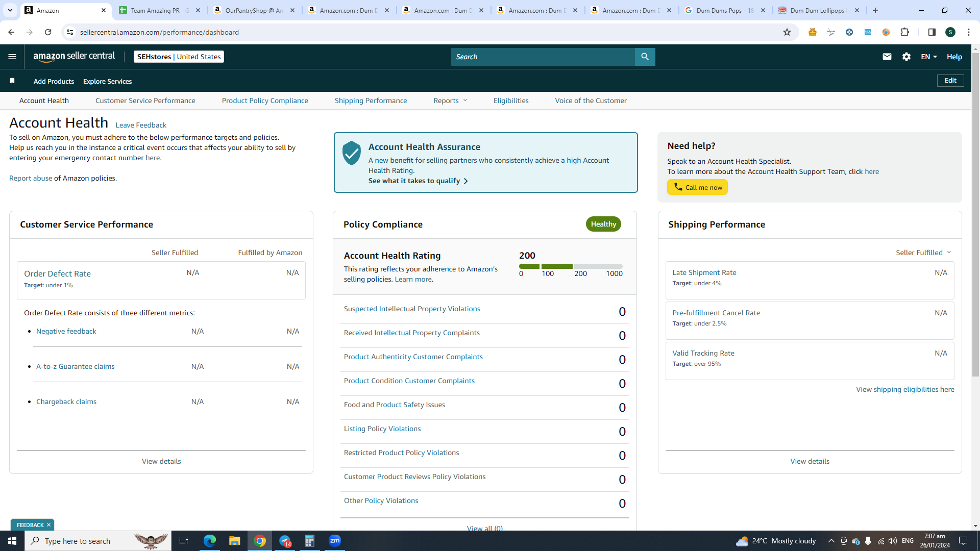Open a new browser tab
Screen dimensions: 980x551
[875, 10]
